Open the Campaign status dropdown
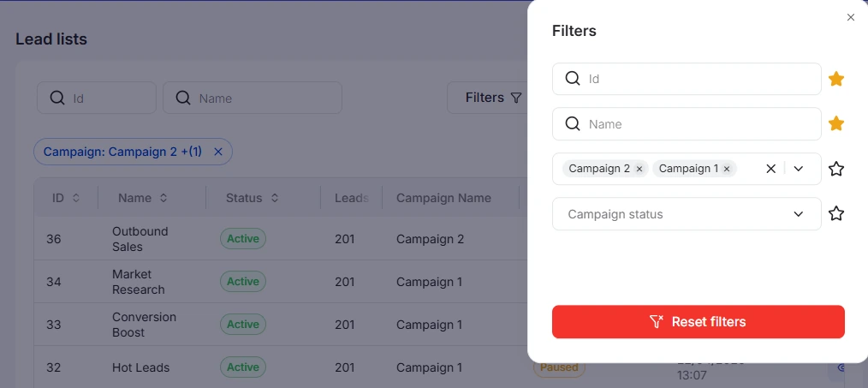868x388 pixels. point(687,214)
